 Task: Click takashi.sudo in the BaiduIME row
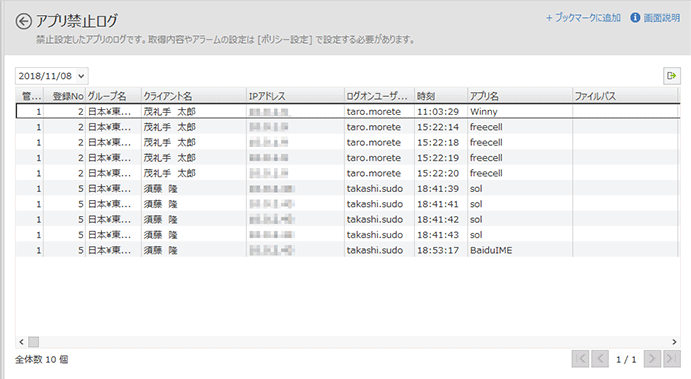coord(375,250)
